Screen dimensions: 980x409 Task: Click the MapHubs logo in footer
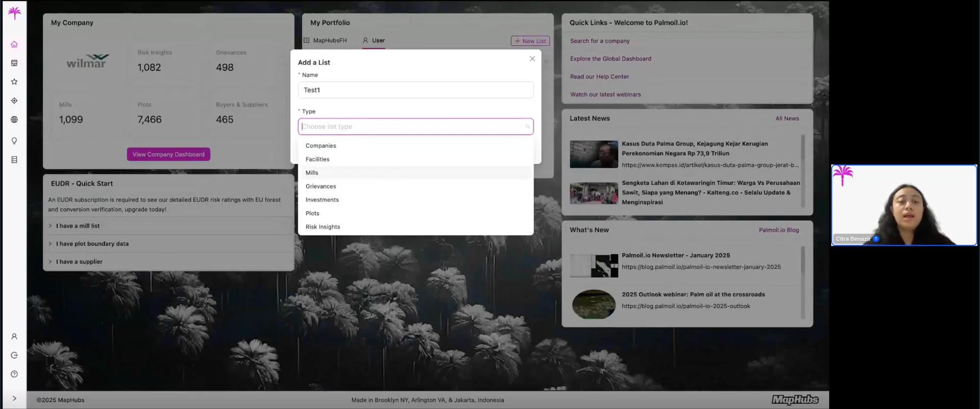pyautogui.click(x=795, y=400)
